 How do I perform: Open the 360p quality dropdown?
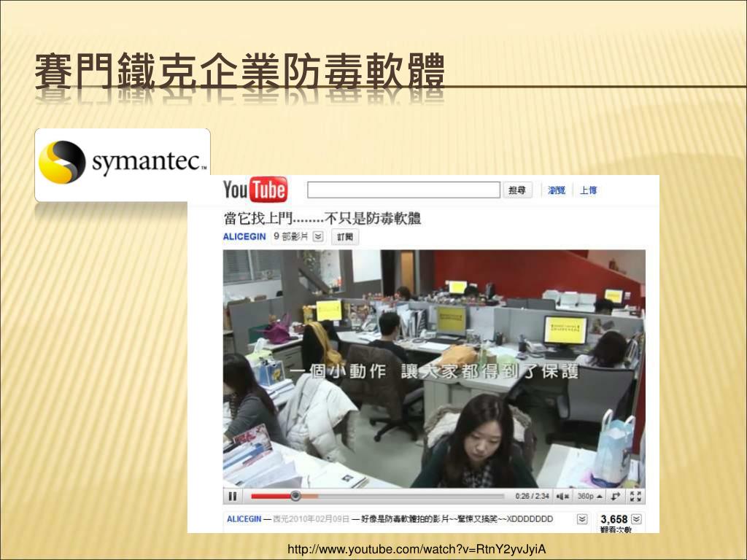(589, 496)
